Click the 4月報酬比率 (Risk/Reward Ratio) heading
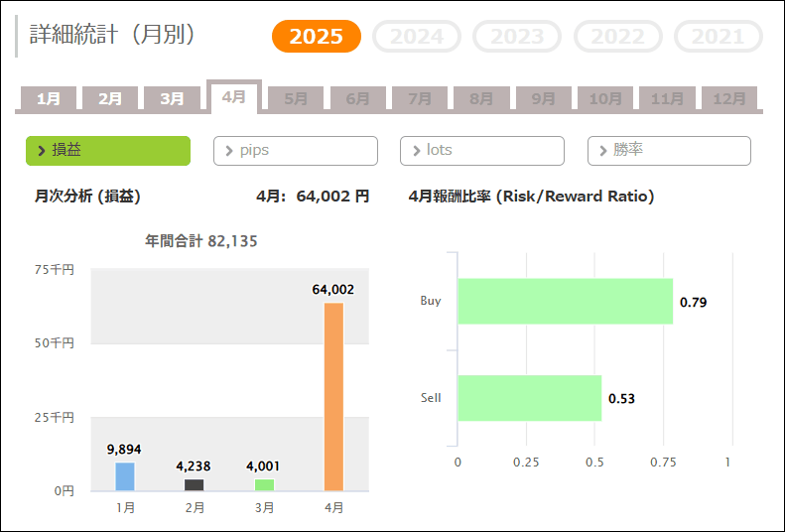Viewport: 785px width, 532px height. 531,197
